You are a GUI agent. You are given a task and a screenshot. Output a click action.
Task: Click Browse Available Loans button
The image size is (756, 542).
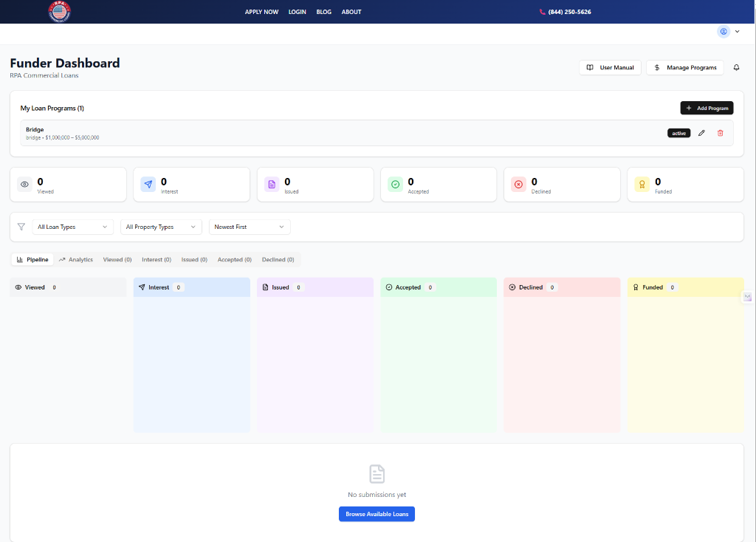coord(377,514)
